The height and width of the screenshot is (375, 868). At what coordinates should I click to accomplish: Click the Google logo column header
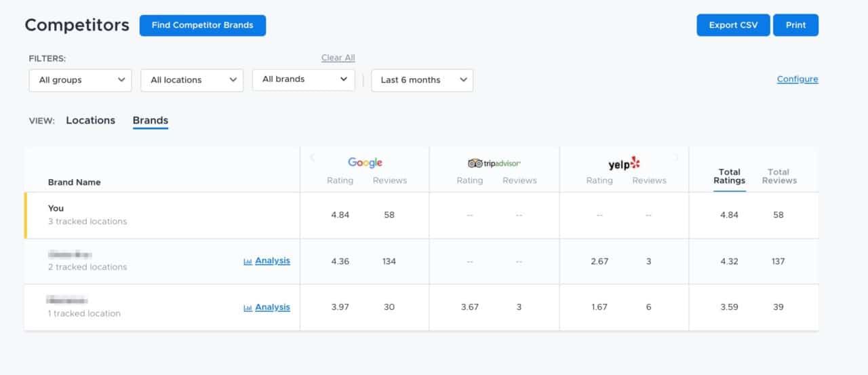(x=365, y=163)
